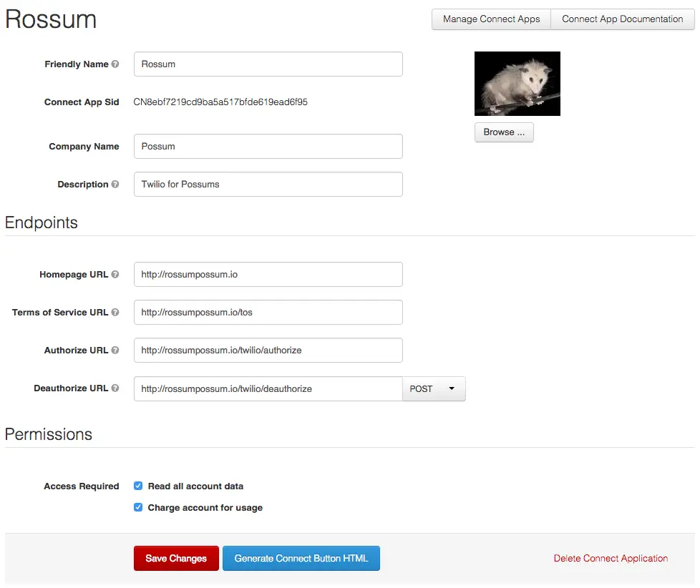Viewport: 700px width, 588px height.
Task: Click the Deauthorize URL input field
Action: [268, 388]
